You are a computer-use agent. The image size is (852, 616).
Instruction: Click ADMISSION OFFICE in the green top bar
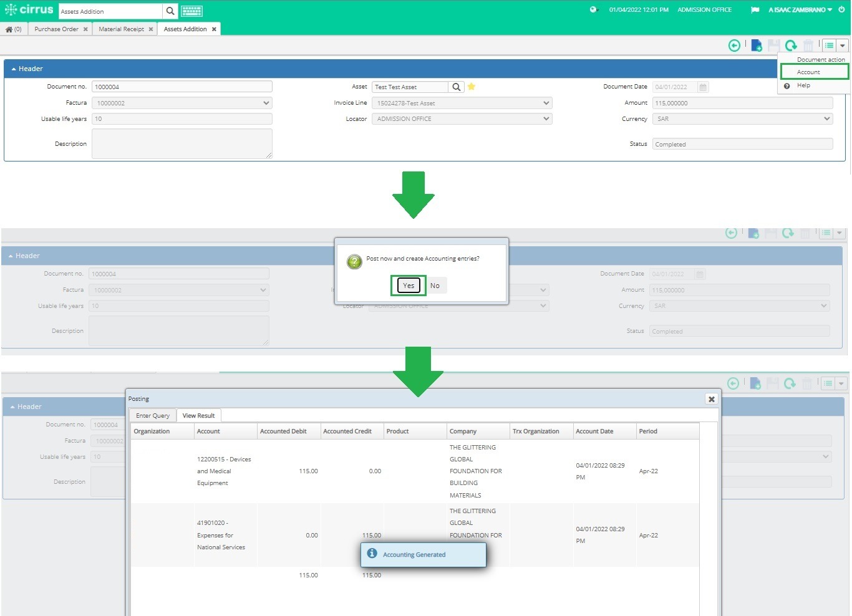(x=705, y=10)
